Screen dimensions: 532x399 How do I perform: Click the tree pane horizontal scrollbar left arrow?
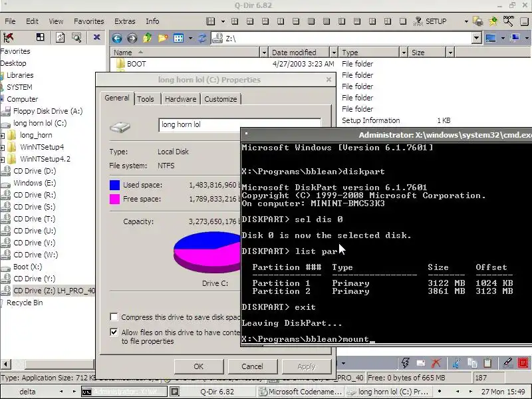tap(5, 364)
